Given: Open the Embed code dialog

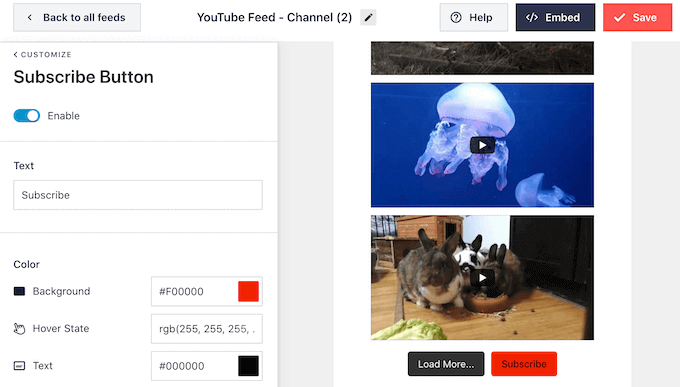Looking at the screenshot, I should click(x=555, y=17).
